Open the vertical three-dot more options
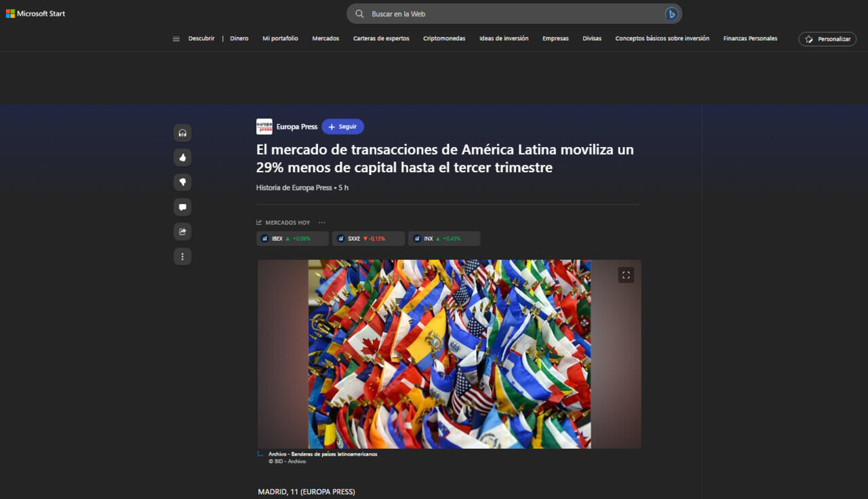Image resolution: width=868 pixels, height=499 pixels. (x=182, y=256)
